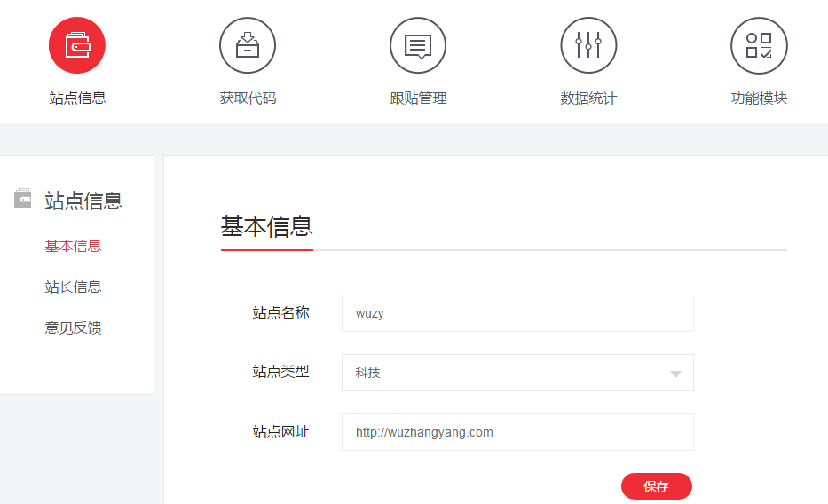Open the 功能模块 text label
The height and width of the screenshot is (504, 828).
759,98
